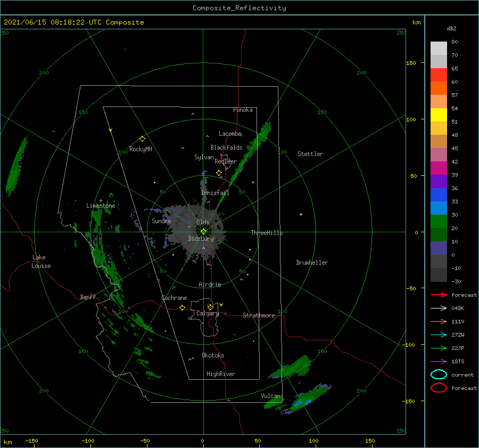Viewport: 479px width, 448px height.
Task: Click the Cochrane label
Action: pos(174,298)
